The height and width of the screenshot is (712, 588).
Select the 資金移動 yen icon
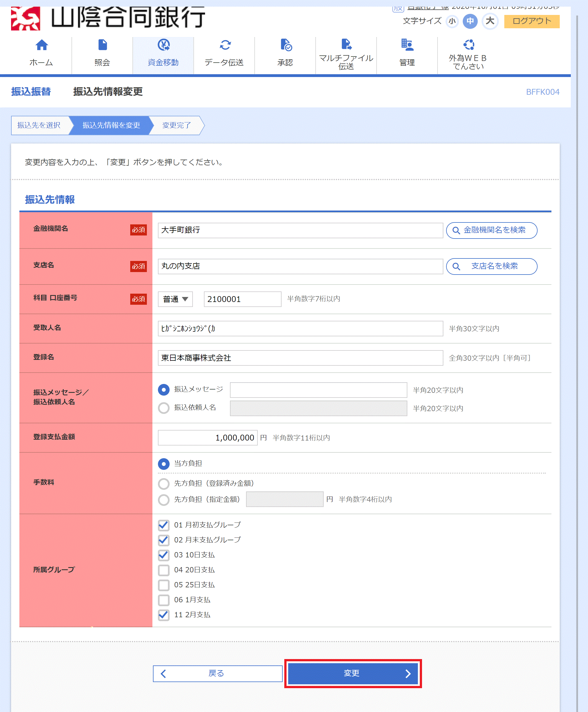163,45
